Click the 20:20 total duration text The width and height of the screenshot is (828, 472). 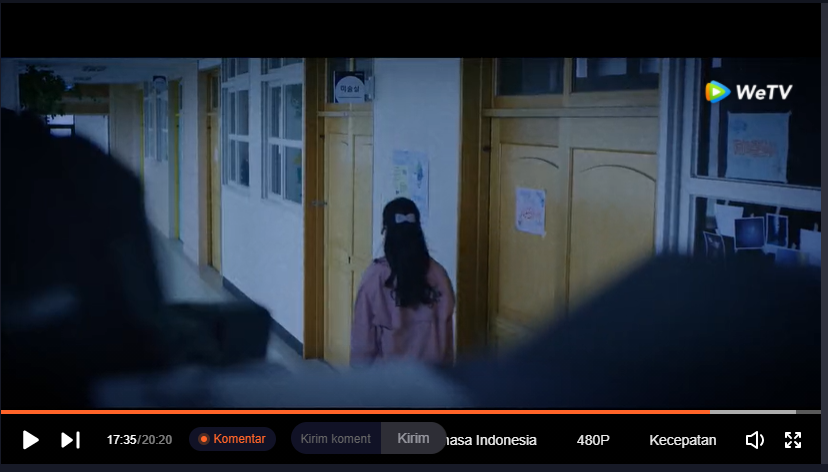(157, 440)
